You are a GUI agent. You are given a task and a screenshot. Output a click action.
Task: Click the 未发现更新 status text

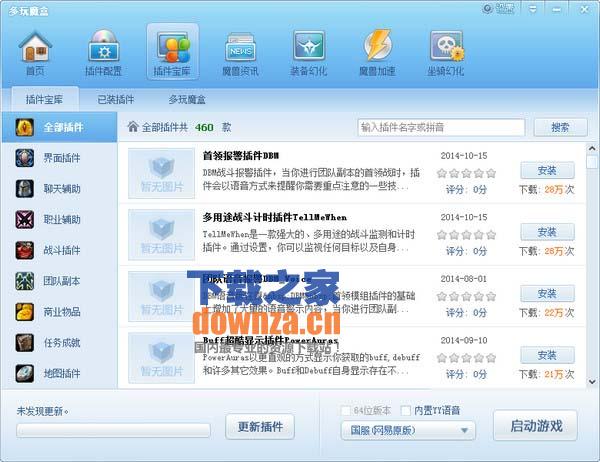tap(43, 411)
